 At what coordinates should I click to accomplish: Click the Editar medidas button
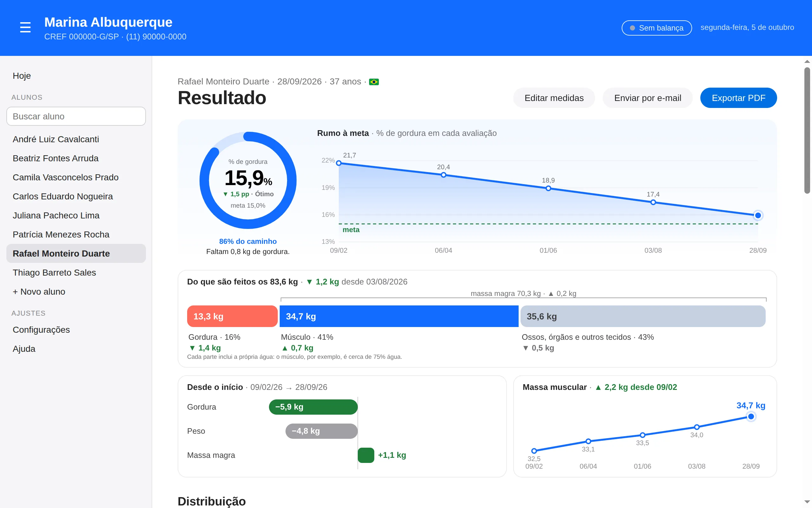coord(554,98)
